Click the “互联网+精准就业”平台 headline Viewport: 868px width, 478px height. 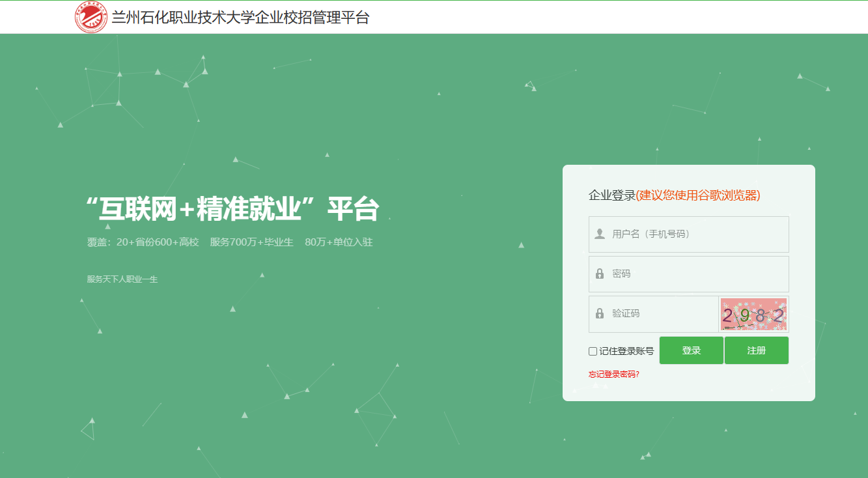tap(232, 208)
